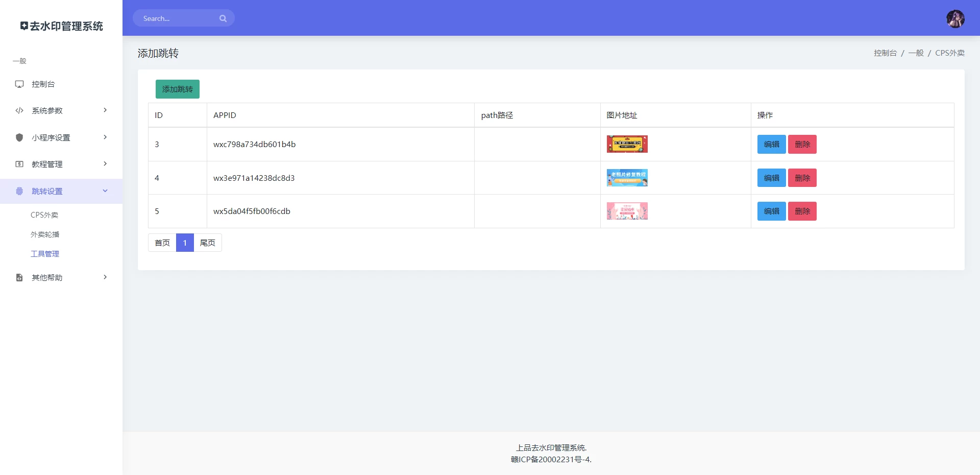This screenshot has width=980, height=475.
Task: Open 控制台 from the breadcrumb
Action: 885,53
